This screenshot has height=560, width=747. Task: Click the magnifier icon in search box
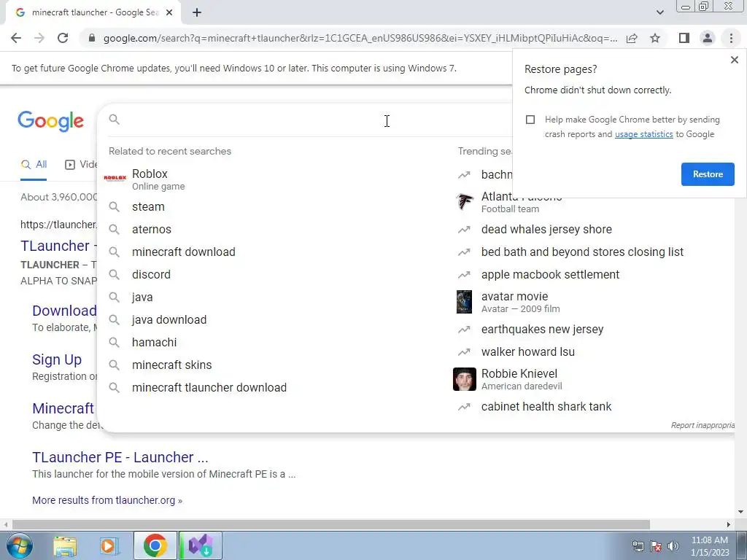pyautogui.click(x=114, y=119)
